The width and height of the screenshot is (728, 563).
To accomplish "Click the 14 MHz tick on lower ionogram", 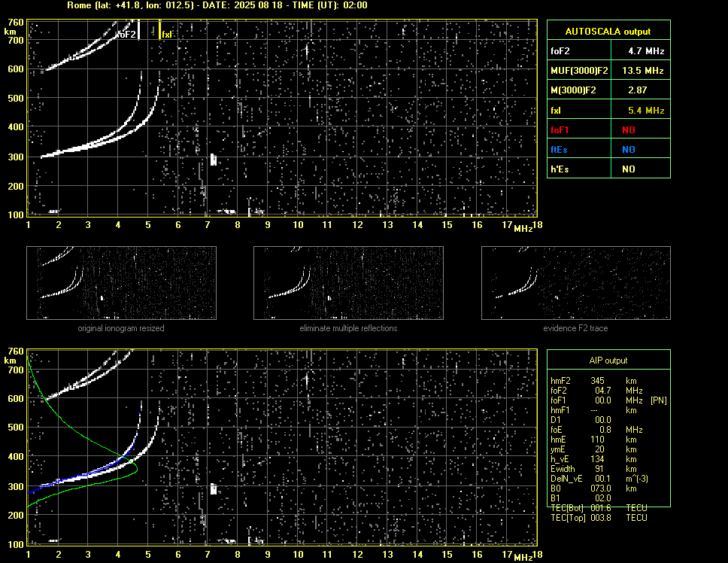I will tap(417, 554).
